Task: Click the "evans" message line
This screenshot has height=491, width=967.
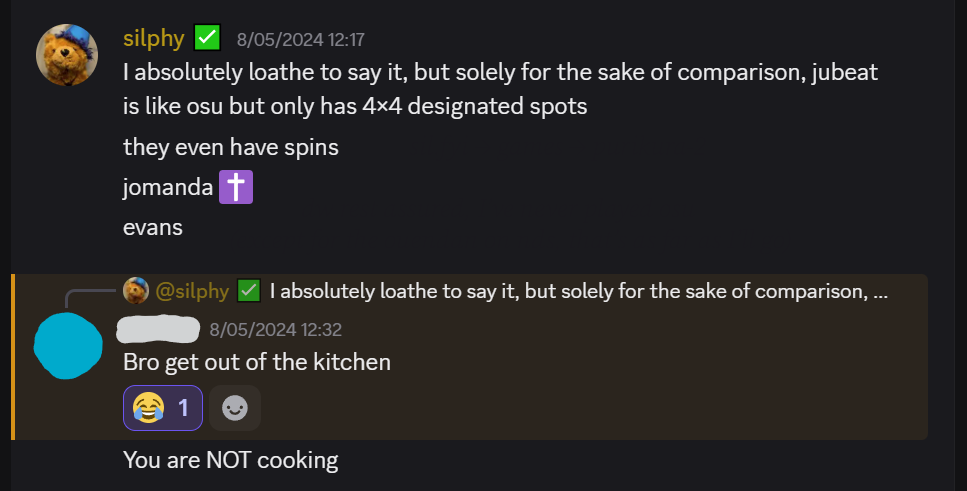Action: (153, 227)
